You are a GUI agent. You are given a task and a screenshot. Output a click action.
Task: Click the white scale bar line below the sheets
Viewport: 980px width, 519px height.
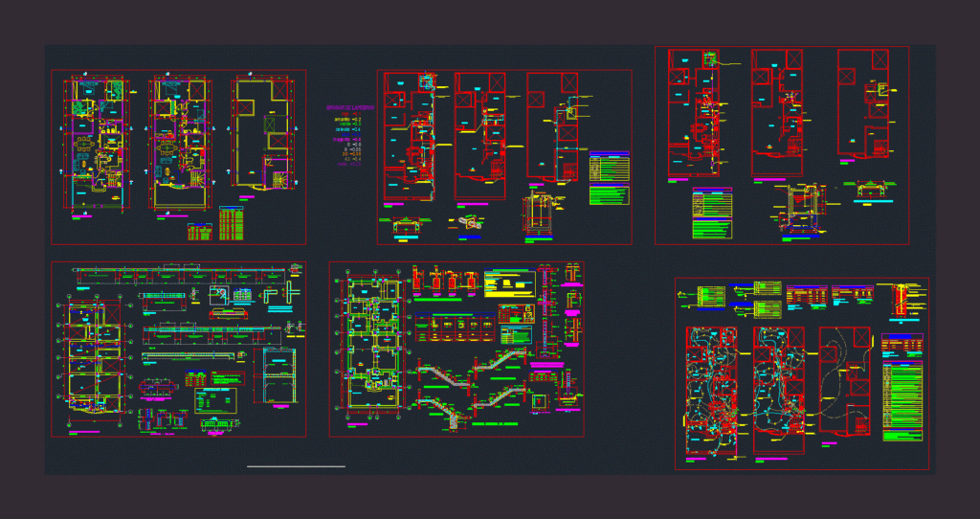[x=297, y=466]
